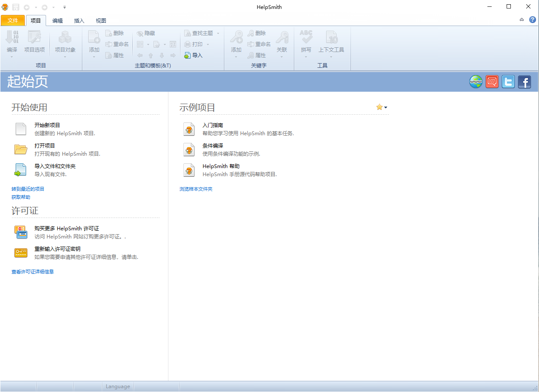Click Rename (重命名) in keywords group
Viewport: 539px width, 392px height.
[259, 44]
